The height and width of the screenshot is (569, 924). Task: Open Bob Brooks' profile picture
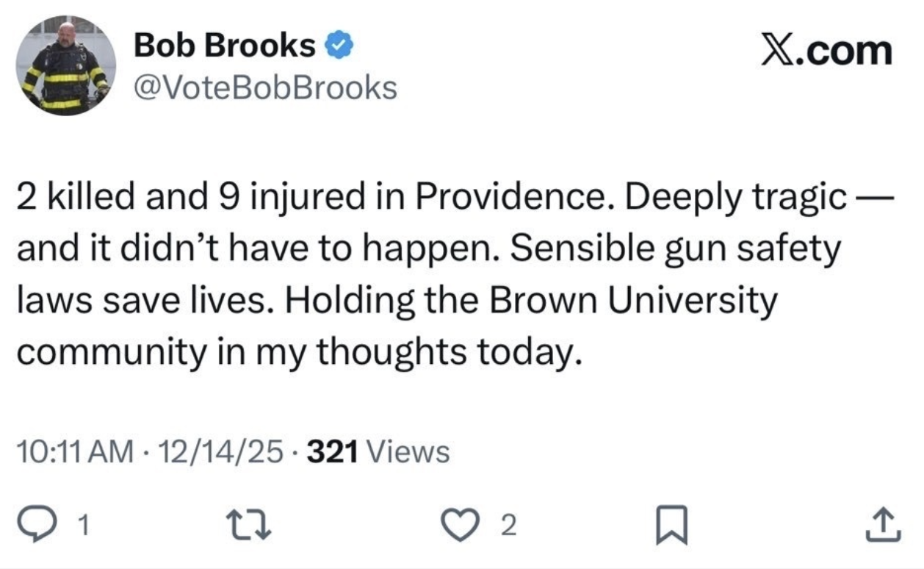click(65, 65)
